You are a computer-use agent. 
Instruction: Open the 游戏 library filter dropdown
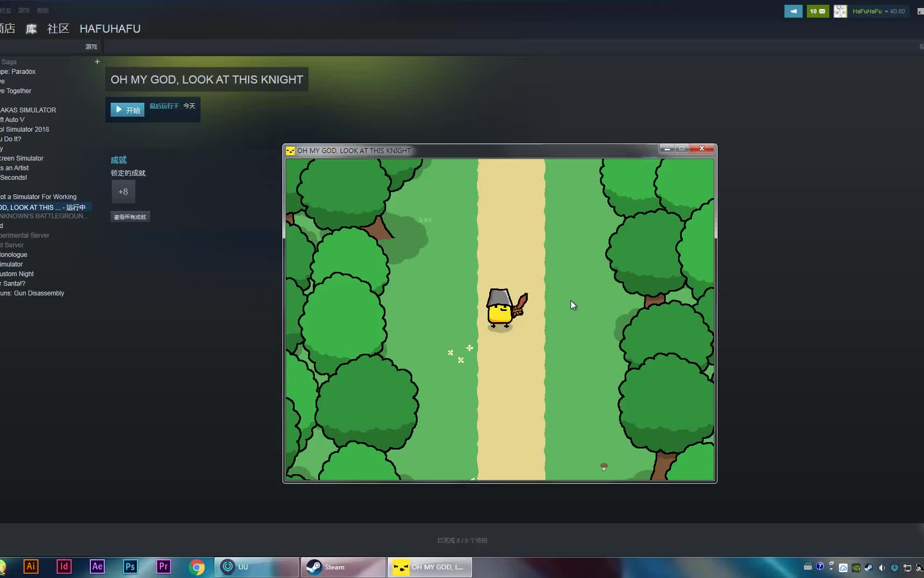point(91,47)
